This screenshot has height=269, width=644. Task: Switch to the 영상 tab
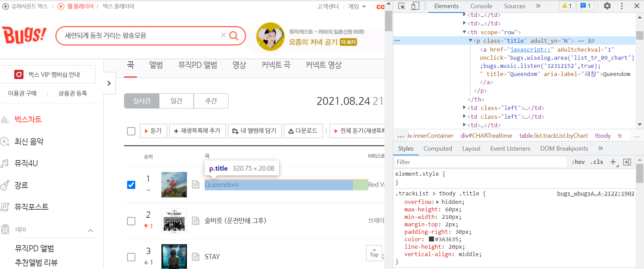pyautogui.click(x=239, y=65)
